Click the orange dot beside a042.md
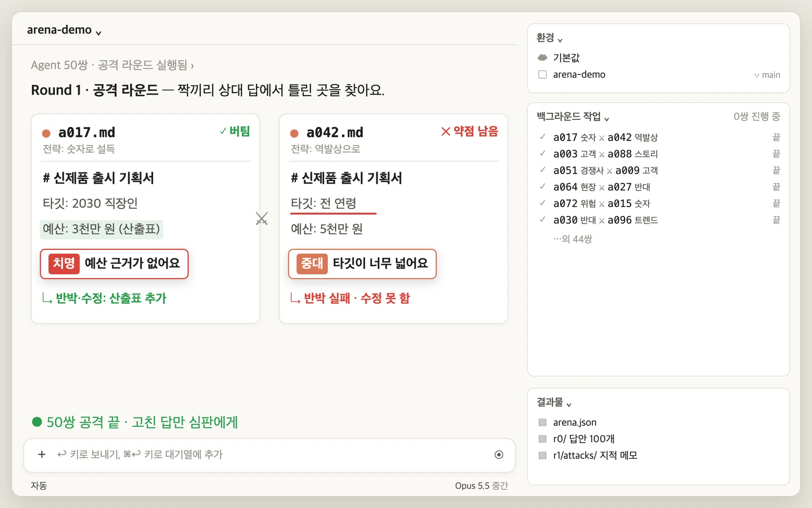This screenshot has width=812, height=508. pyautogui.click(x=294, y=133)
